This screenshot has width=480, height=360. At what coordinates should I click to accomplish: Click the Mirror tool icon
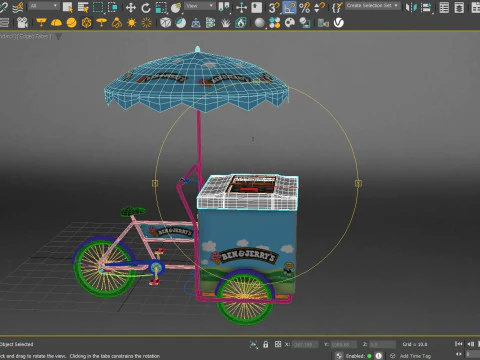pos(411,7)
